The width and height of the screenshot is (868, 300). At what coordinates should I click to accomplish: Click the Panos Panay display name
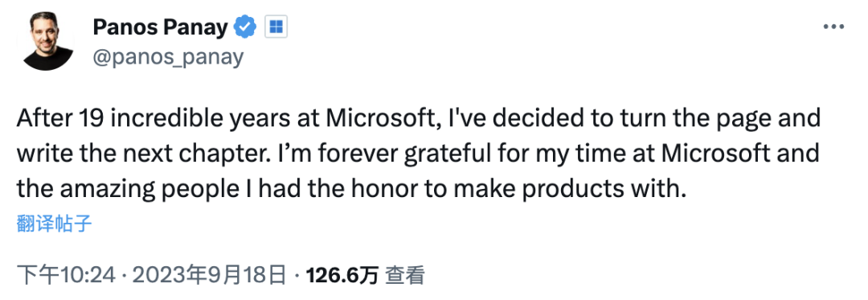click(x=161, y=27)
